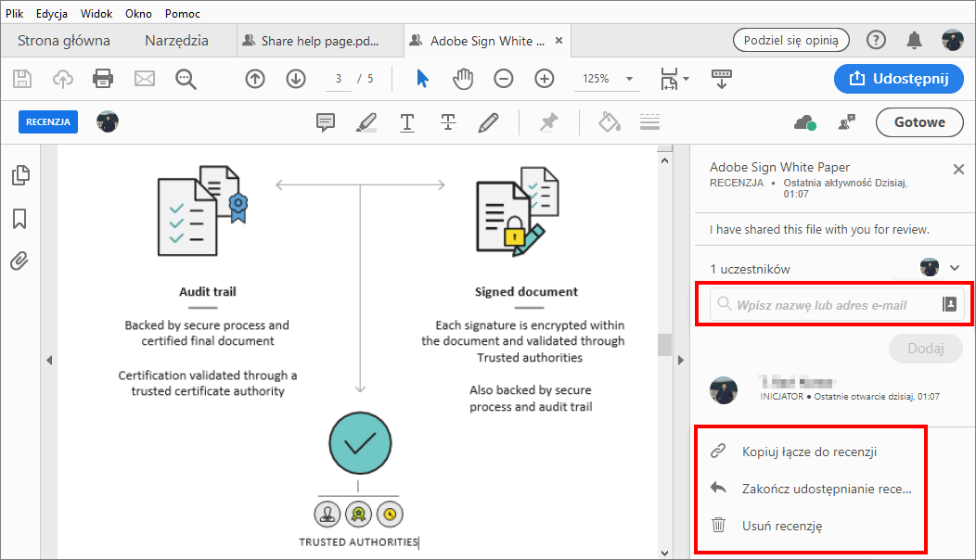This screenshot has width=976, height=560.
Task: Open the Attachments paperclip panel
Action: tap(19, 261)
